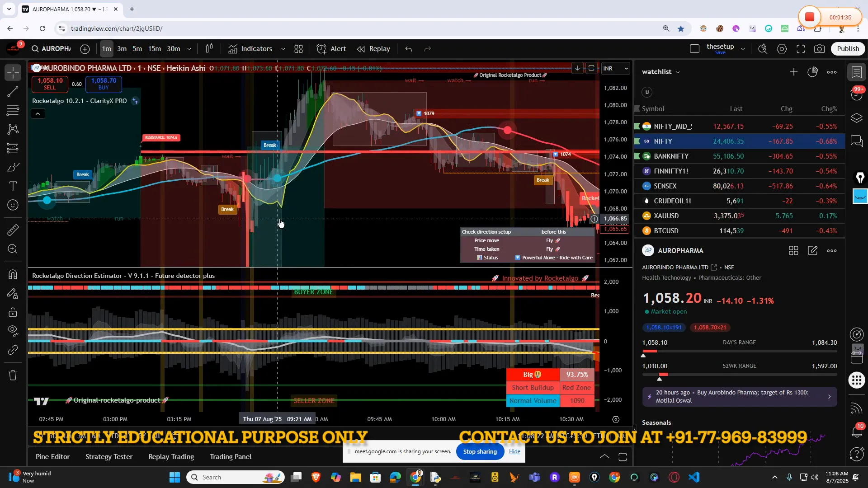This screenshot has height=488, width=868.
Task: Toggle magnet mode for drawings
Action: tap(13, 274)
